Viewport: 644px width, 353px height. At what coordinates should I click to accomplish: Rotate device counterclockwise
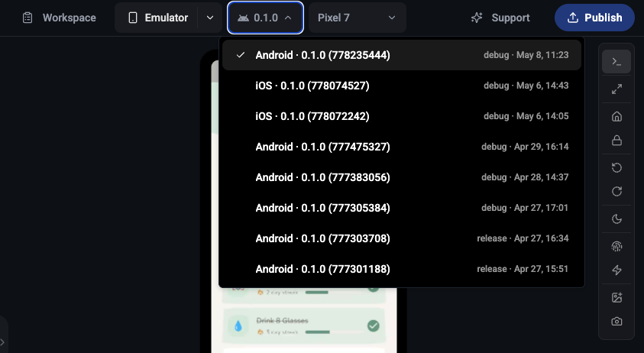(x=616, y=167)
